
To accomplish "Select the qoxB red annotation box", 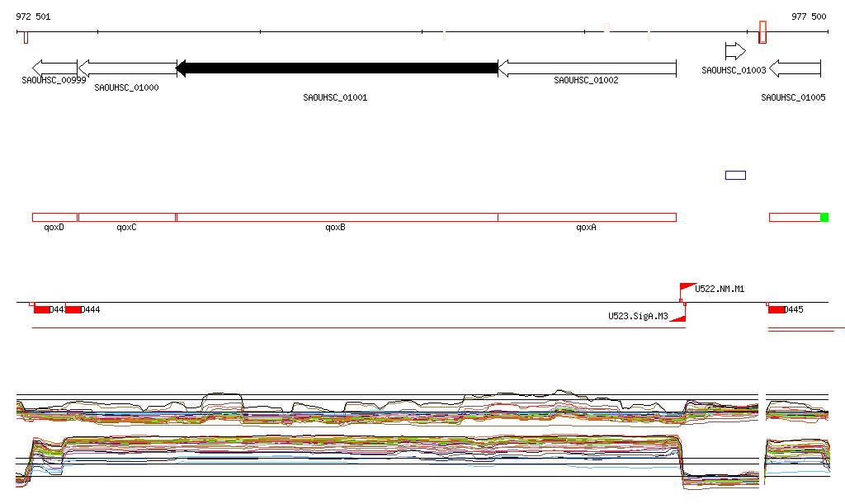I will pyautogui.click(x=338, y=218).
